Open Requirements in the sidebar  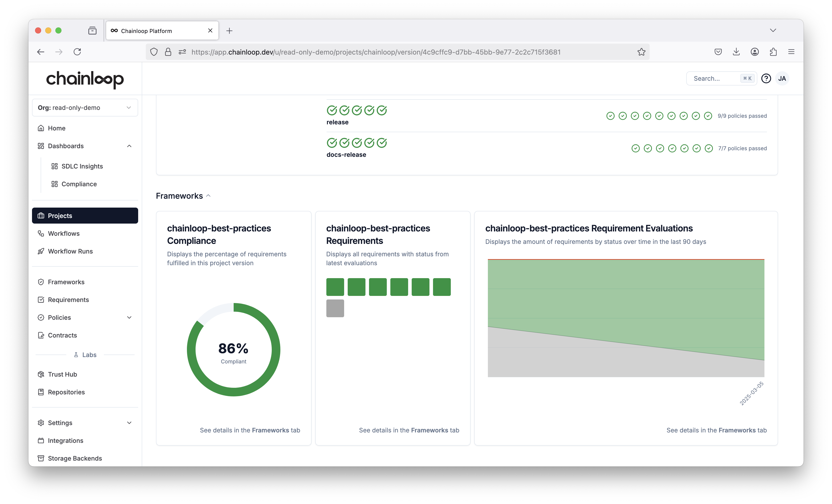click(85, 300)
